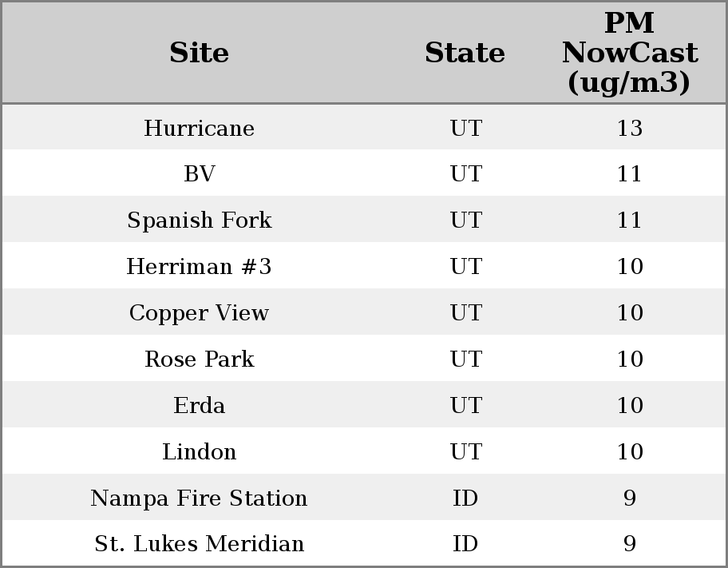Viewport: 728px width, 568px height.
Task: Click the PM value 13 for Hurricane
Action: 629,129
